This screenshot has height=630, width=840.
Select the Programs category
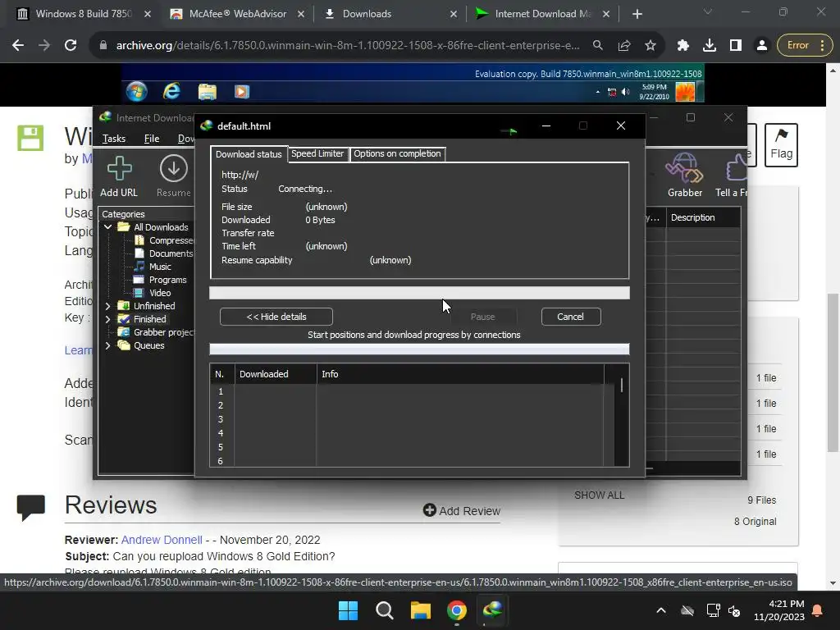(161, 280)
